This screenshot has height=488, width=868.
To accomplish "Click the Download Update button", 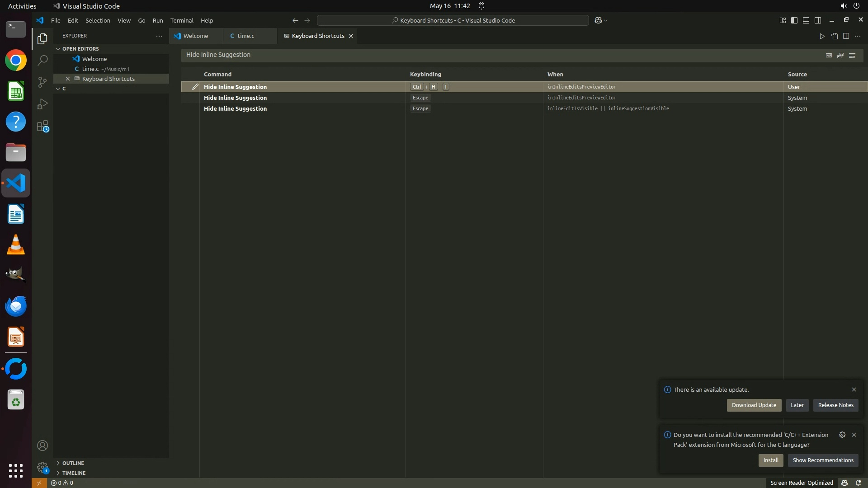I will point(754,405).
